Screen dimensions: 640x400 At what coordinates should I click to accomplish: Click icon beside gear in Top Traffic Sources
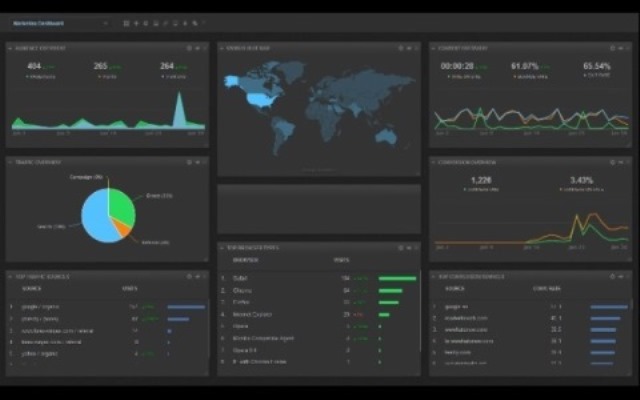pos(198,277)
